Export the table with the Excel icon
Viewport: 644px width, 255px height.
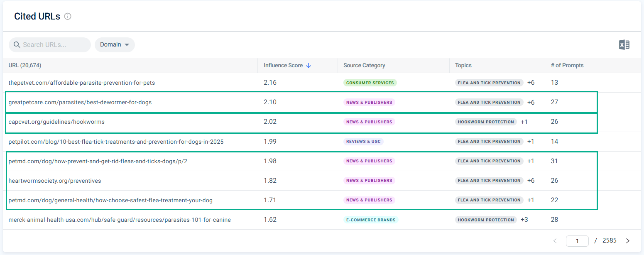tap(624, 45)
